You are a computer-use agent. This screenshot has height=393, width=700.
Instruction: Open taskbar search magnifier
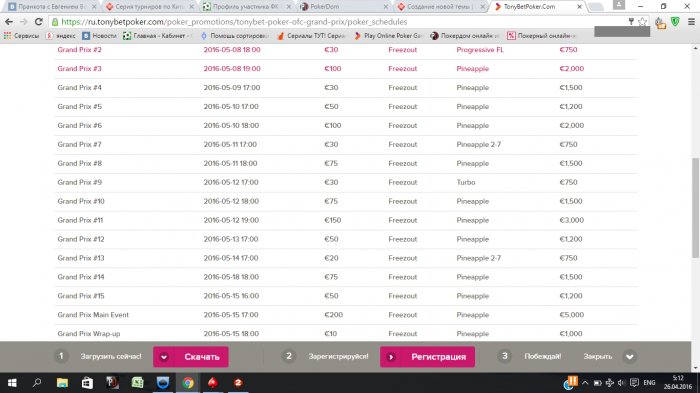pos(37,383)
